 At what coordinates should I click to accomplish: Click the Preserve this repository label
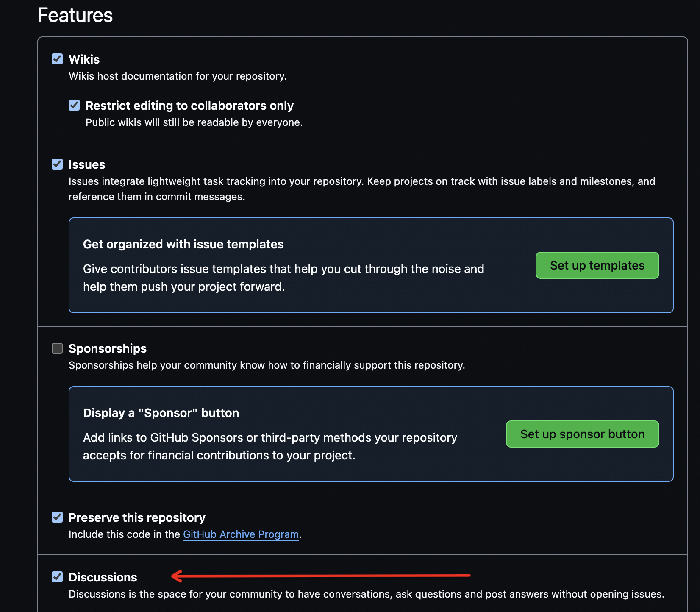137,517
